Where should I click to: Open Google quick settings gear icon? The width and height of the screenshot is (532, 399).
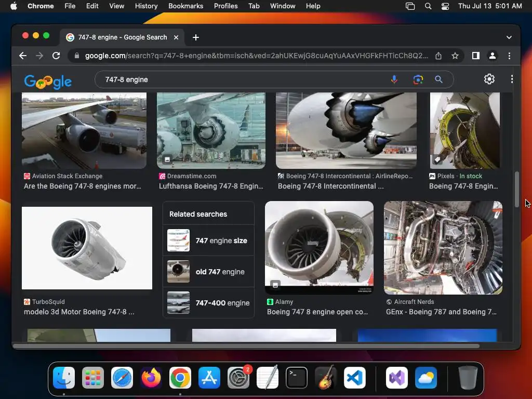[489, 79]
